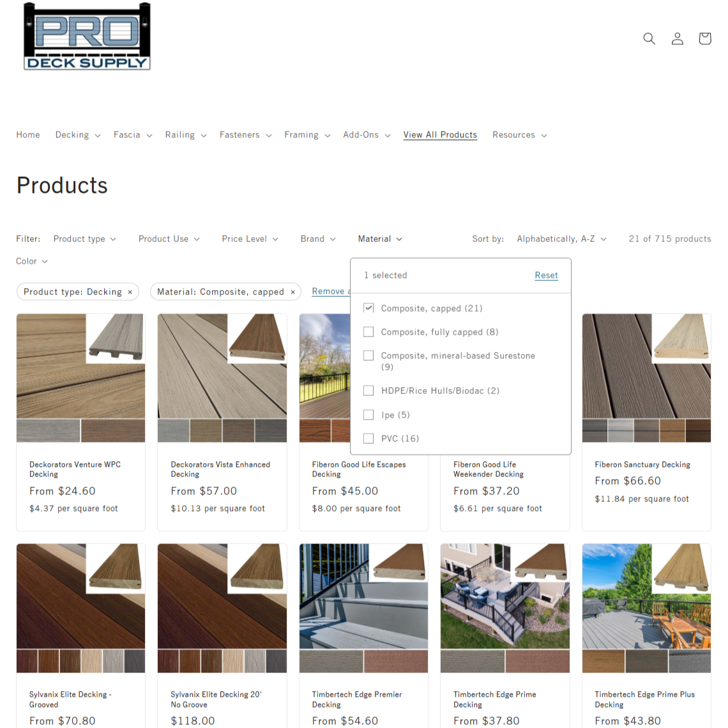728x728 pixels.
Task: Open Fiberon Sanctuary Decking title
Action: (642, 464)
